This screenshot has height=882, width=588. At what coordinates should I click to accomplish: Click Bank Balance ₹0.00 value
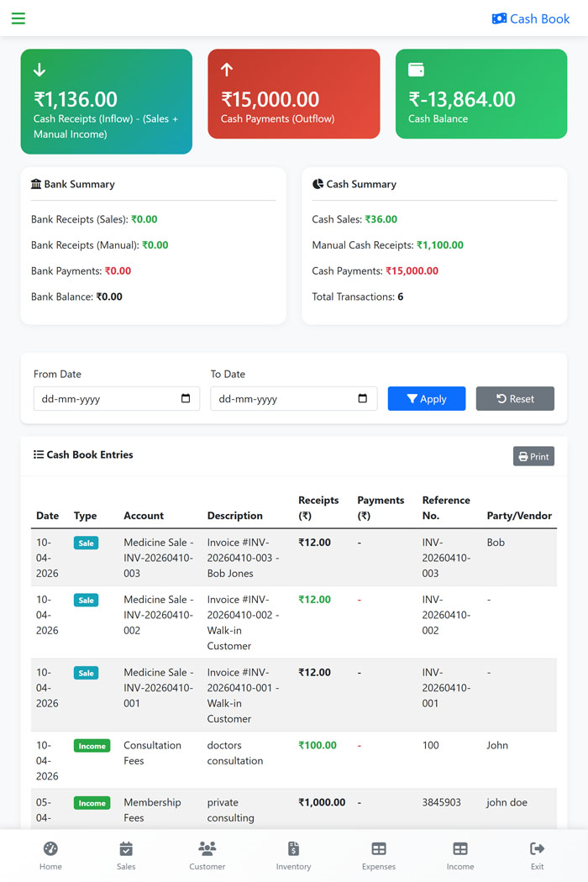tap(109, 297)
